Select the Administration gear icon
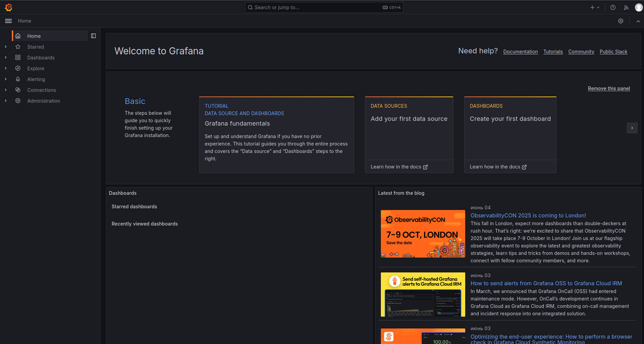The height and width of the screenshot is (344, 644). tap(18, 101)
